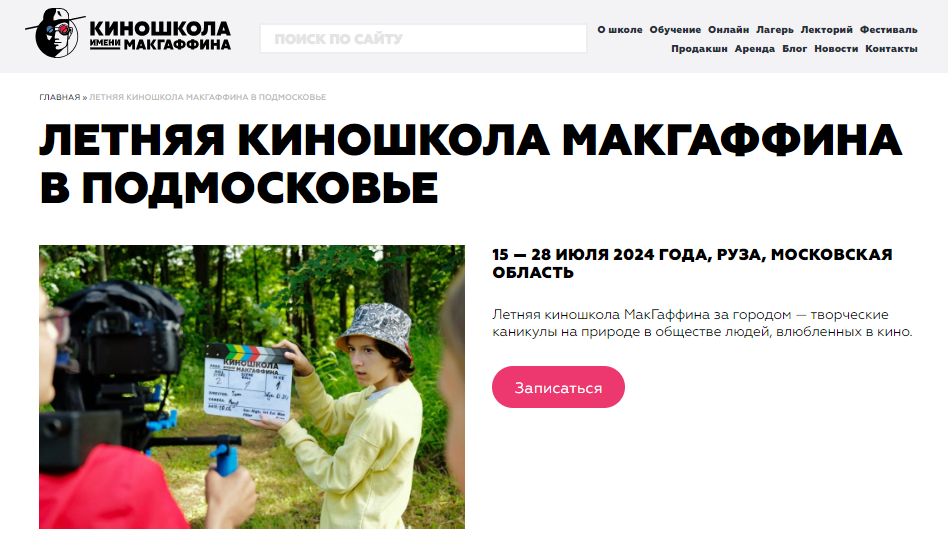The width and height of the screenshot is (948, 538).
Task: Open 'Новости' from the top menu
Action: (x=836, y=48)
